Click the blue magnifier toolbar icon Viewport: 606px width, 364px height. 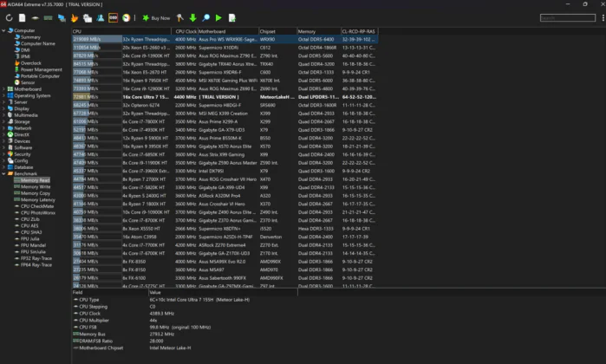[206, 18]
